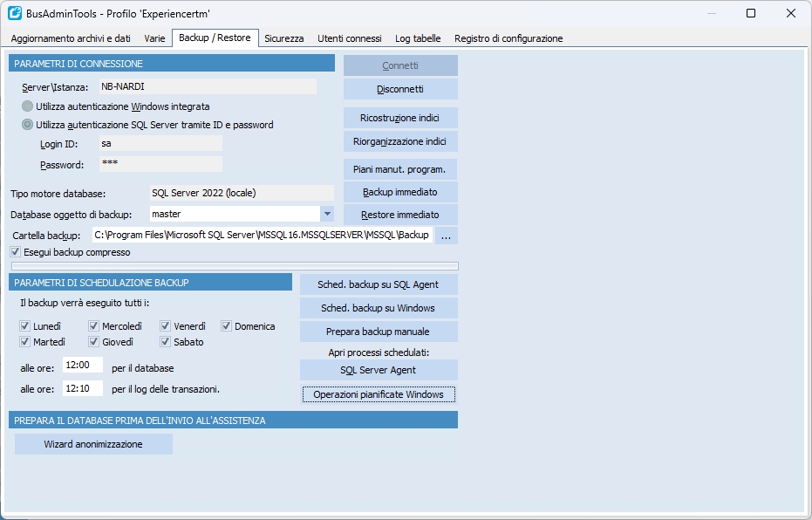The width and height of the screenshot is (812, 520).
Task: Click the PREPARA IL DATABASE header
Action: coord(233,421)
